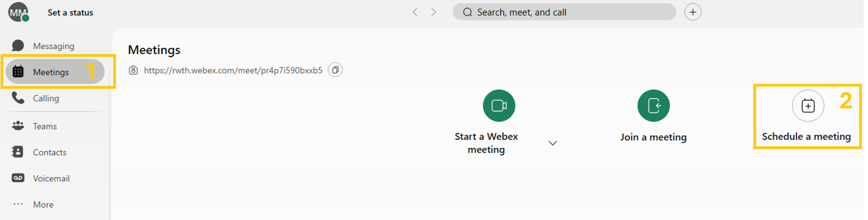
Task: Switch to the Teams tab
Action: pos(45,126)
